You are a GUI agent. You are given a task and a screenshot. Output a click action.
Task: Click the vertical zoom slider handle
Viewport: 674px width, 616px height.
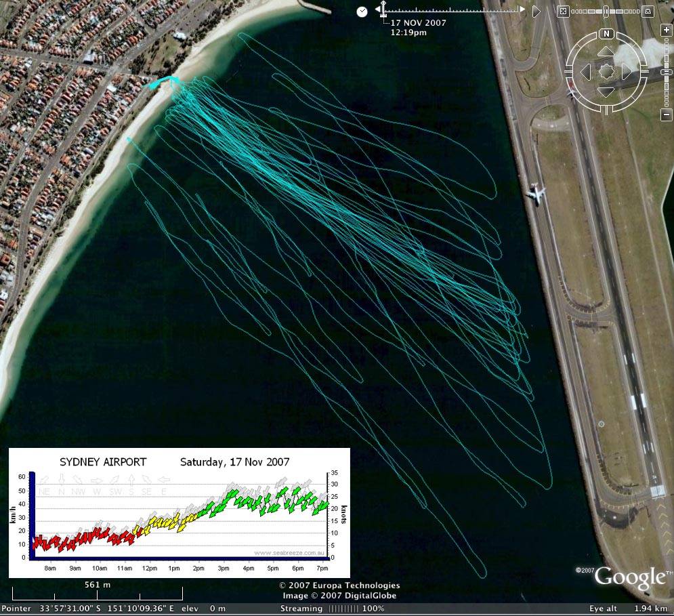tap(667, 70)
